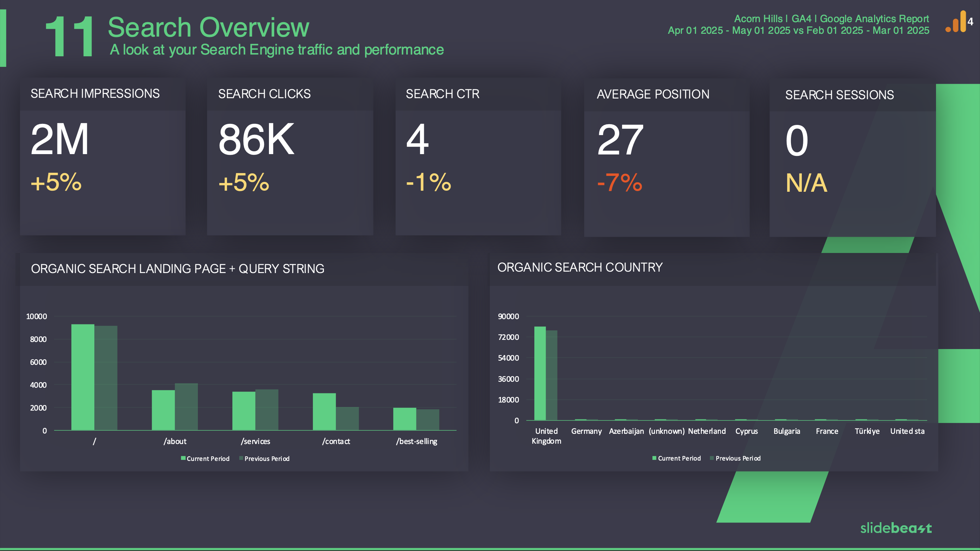Click the Current Period legend swatch in country chart
Image resolution: width=980 pixels, height=551 pixels.
[x=654, y=458]
